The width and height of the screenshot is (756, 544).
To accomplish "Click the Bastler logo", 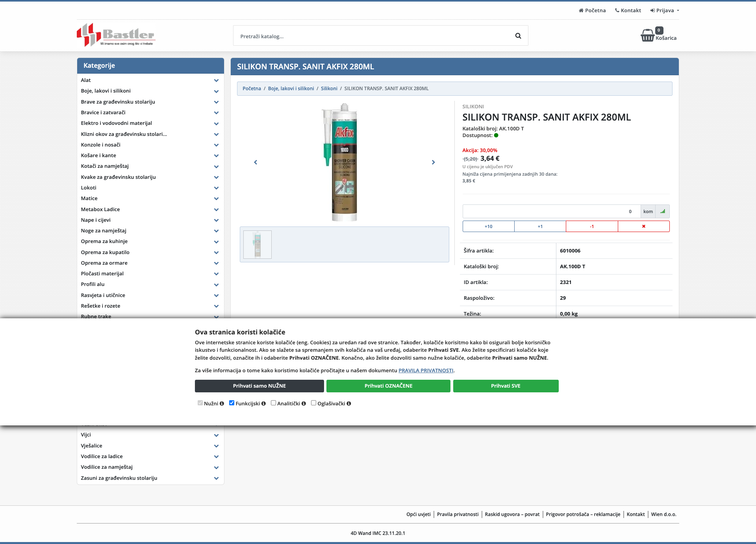I will click(x=116, y=35).
